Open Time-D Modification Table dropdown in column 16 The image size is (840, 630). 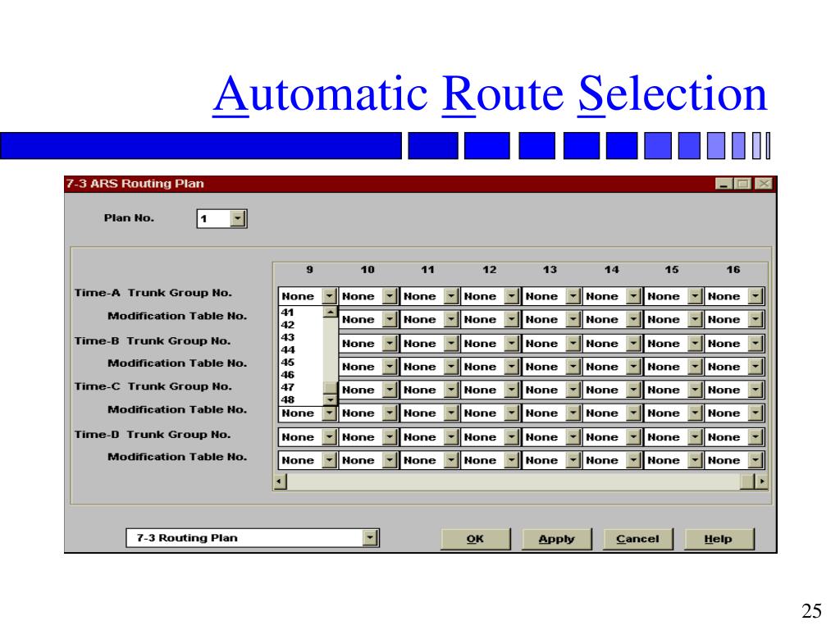756,460
